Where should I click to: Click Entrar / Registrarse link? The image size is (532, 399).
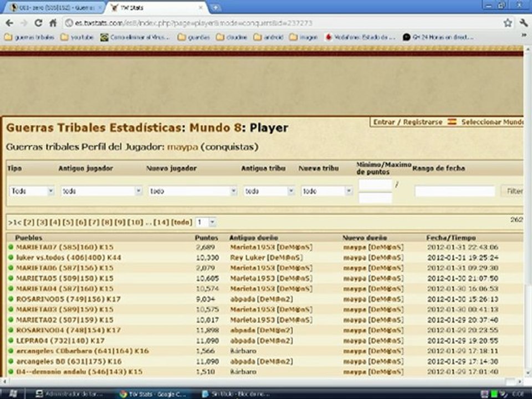click(407, 122)
